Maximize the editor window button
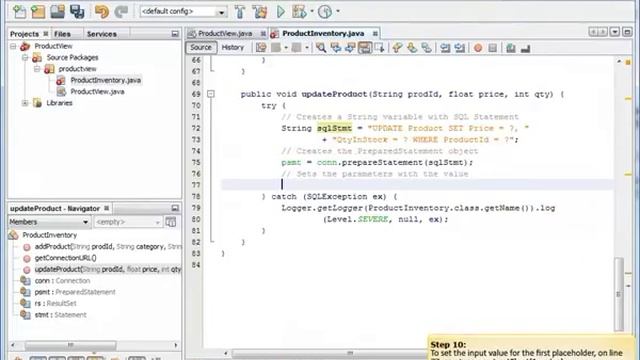 pyautogui.click(x=627, y=32)
